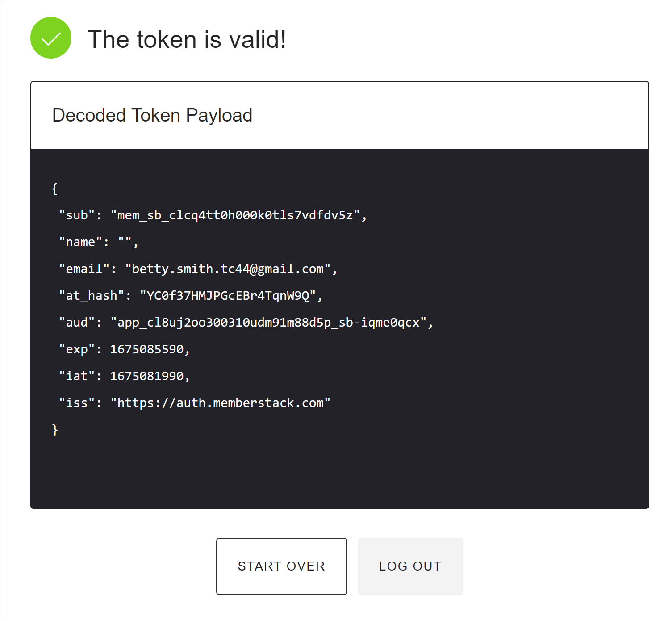Click the green checkmark valid icon

pyautogui.click(x=51, y=38)
